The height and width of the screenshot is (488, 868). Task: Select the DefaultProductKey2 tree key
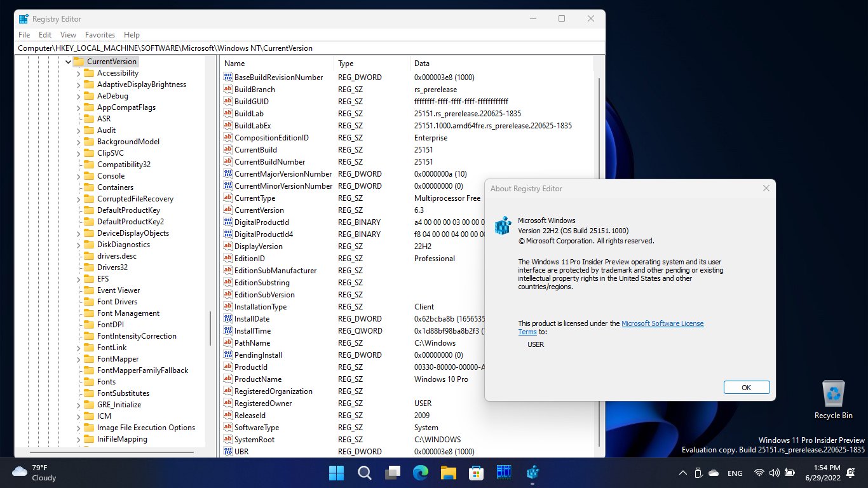[x=130, y=222]
